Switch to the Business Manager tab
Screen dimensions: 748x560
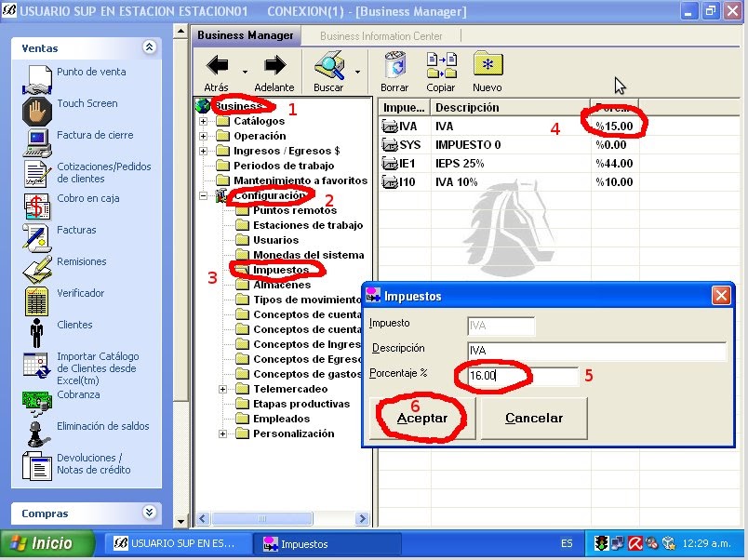click(x=246, y=35)
